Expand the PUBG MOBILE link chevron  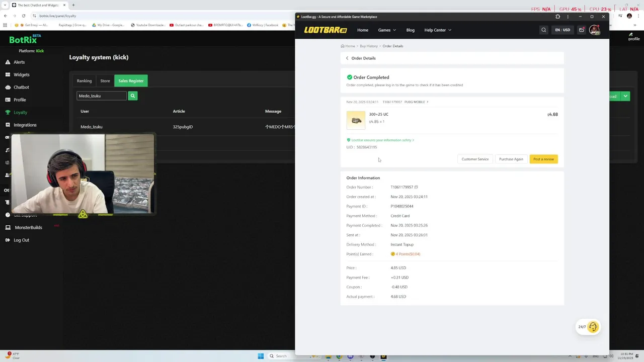tap(428, 102)
